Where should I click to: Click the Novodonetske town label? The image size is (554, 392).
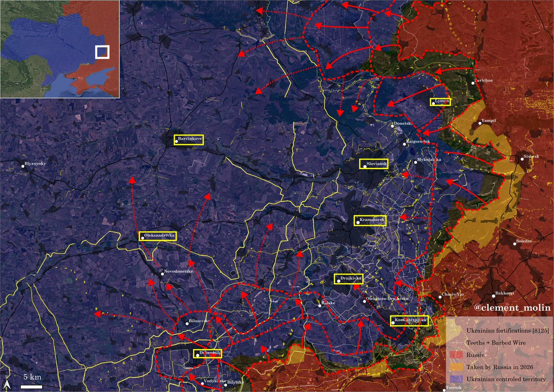tap(178, 271)
